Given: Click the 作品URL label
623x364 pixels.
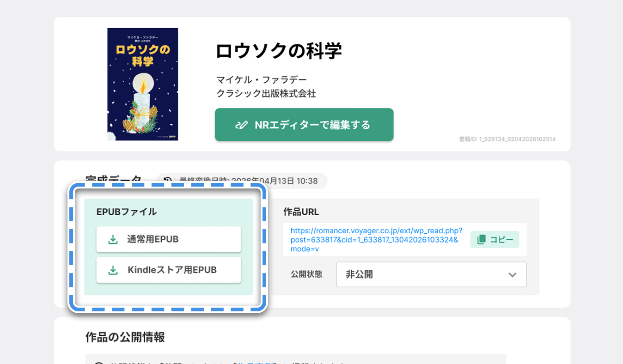Looking at the screenshot, I should (x=301, y=212).
